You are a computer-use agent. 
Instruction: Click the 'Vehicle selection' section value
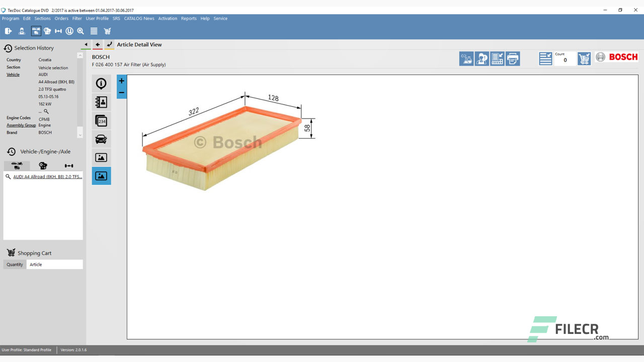pyautogui.click(x=53, y=68)
